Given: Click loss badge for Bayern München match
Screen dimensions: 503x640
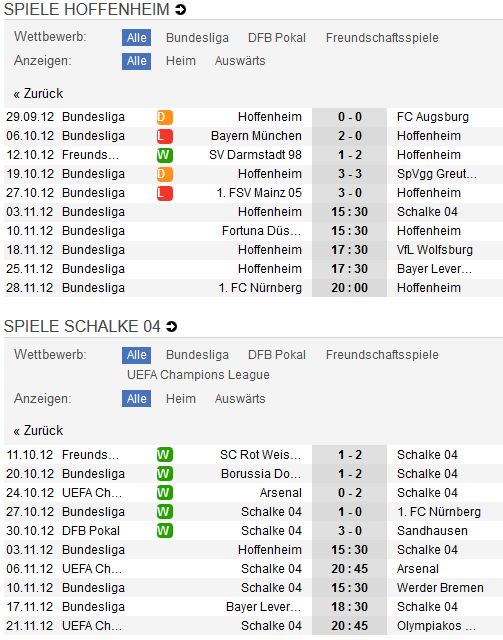Looking at the screenshot, I should pos(165,136).
